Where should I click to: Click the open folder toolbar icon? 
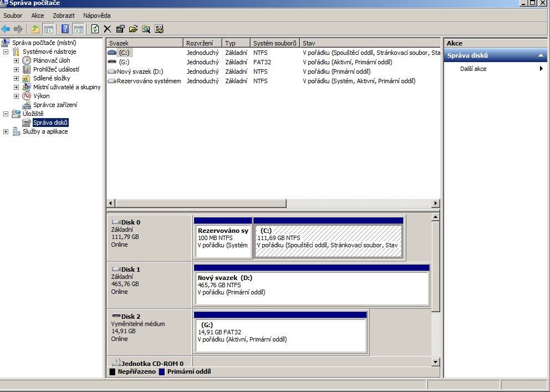tap(133, 29)
